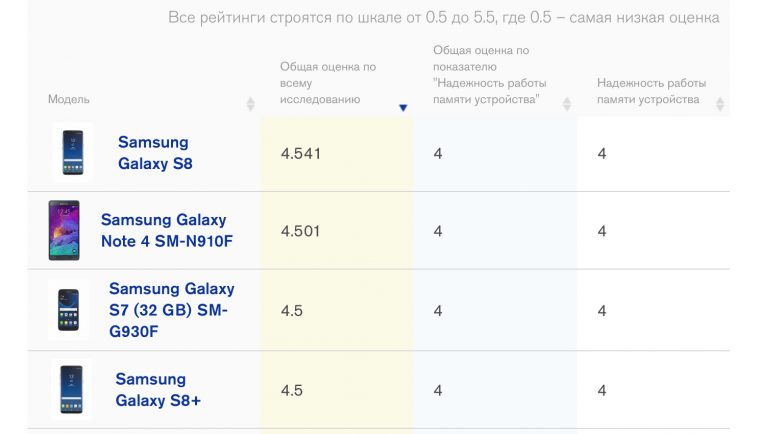Click the 4.5 score in Galaxy S7 row
This screenshot has height=434, width=760.
pyautogui.click(x=292, y=311)
